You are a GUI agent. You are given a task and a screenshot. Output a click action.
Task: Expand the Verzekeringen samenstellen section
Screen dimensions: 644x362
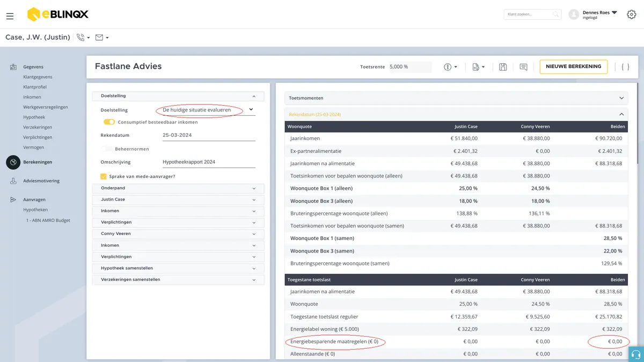178,279
